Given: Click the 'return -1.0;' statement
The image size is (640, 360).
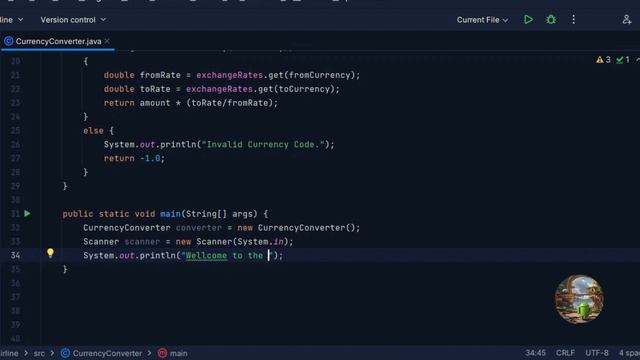Looking at the screenshot, I should pos(134,158).
